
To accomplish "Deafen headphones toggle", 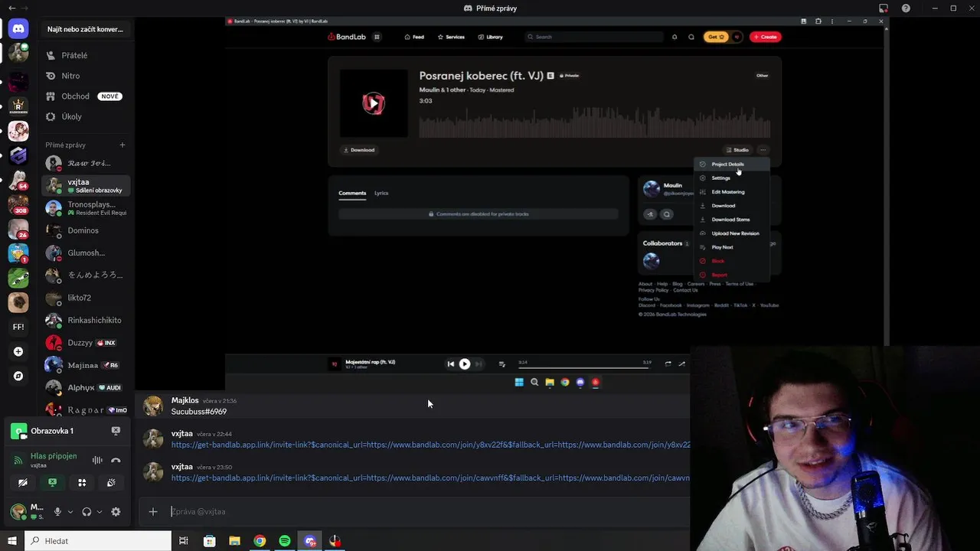I will 87,511.
